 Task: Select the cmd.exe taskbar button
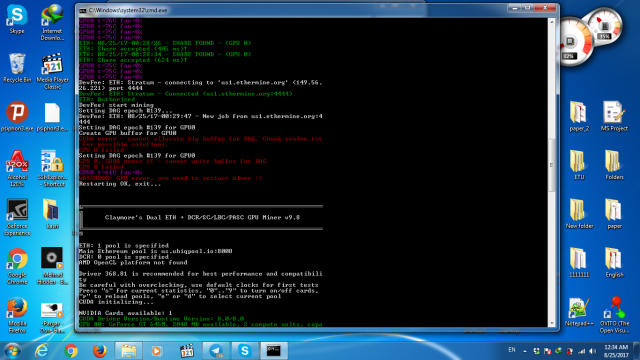(273, 351)
